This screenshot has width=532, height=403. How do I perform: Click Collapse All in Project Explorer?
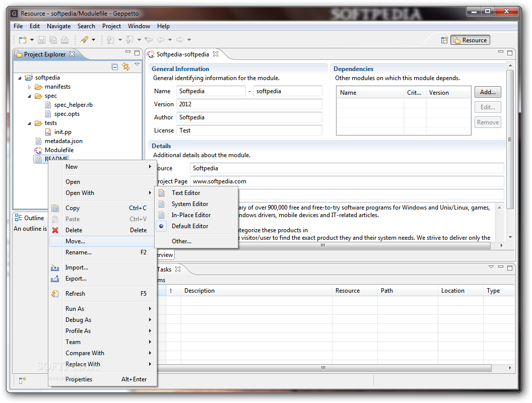(x=115, y=67)
